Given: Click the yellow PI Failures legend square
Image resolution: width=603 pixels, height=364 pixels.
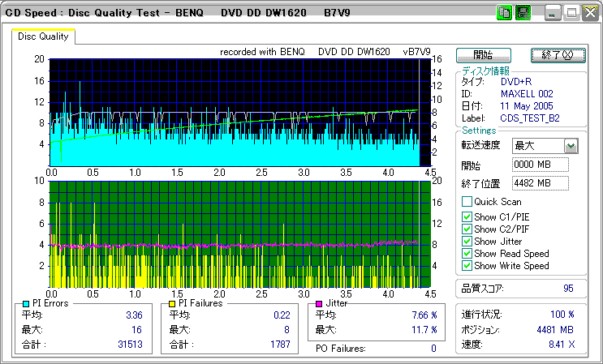Looking at the screenshot, I should 172,304.
